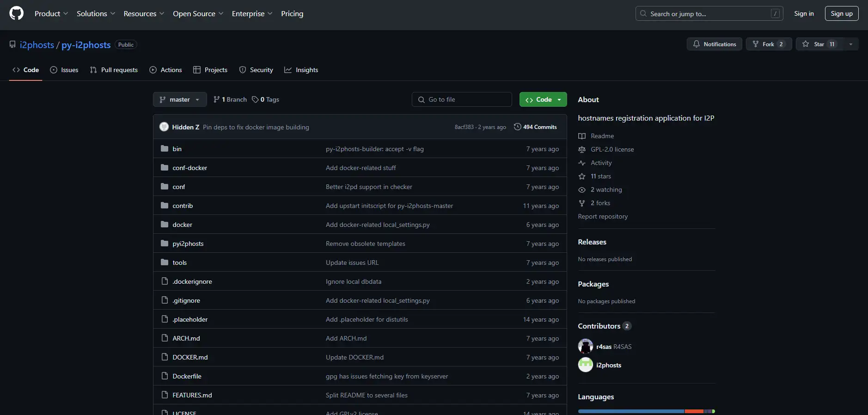Image resolution: width=868 pixels, height=415 pixels.
Task: Open the Releases heading link
Action: [592, 242]
